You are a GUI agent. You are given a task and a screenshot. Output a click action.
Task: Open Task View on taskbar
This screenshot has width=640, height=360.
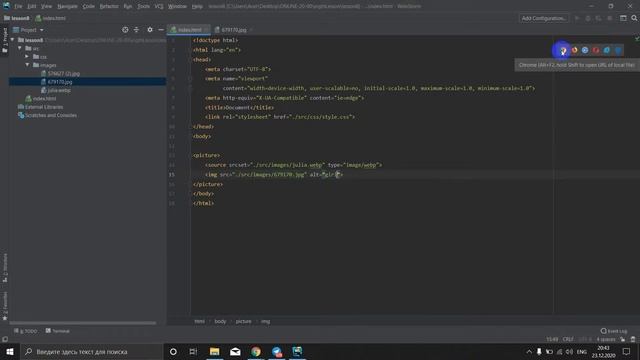(x=193, y=351)
